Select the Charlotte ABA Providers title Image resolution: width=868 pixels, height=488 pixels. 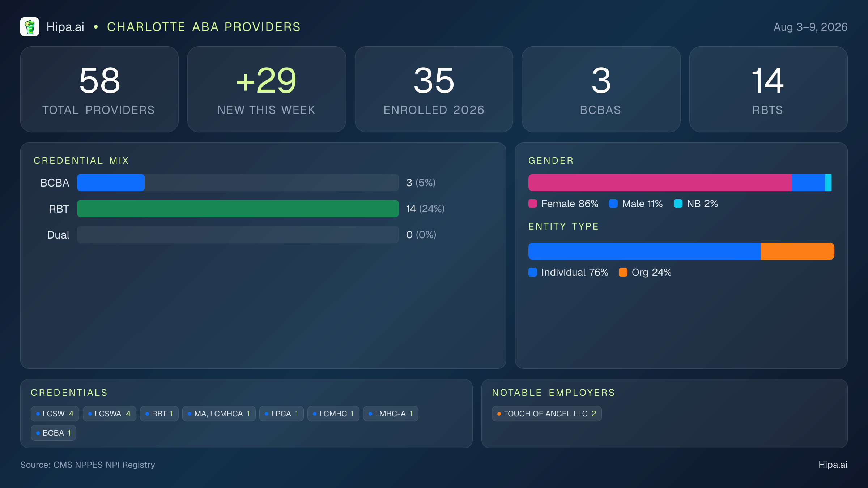204,27
